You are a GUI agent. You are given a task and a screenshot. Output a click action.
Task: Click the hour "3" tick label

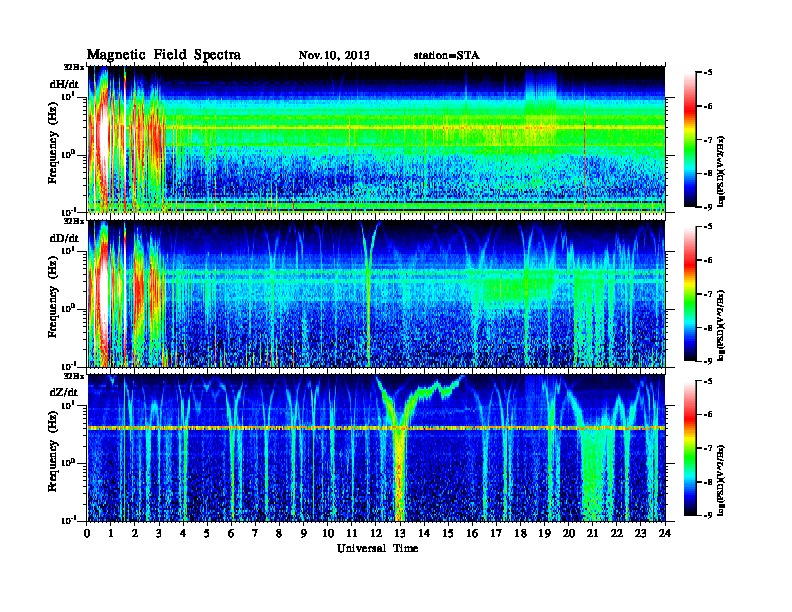[160, 533]
